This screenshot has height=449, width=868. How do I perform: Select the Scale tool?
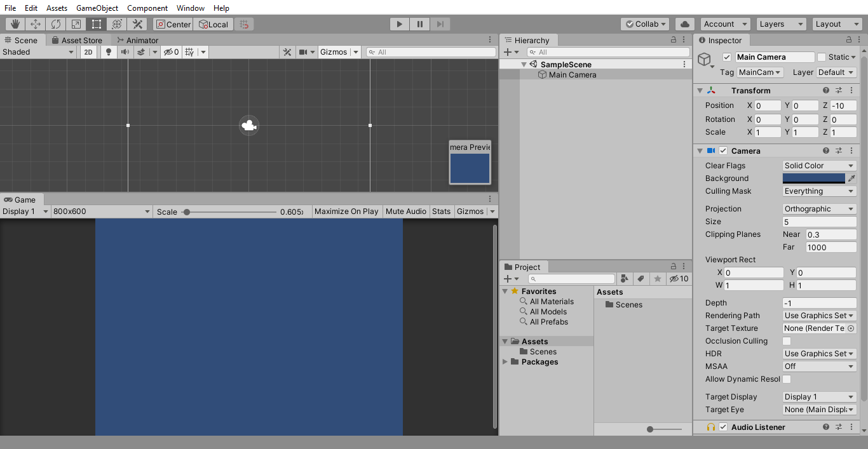click(76, 24)
